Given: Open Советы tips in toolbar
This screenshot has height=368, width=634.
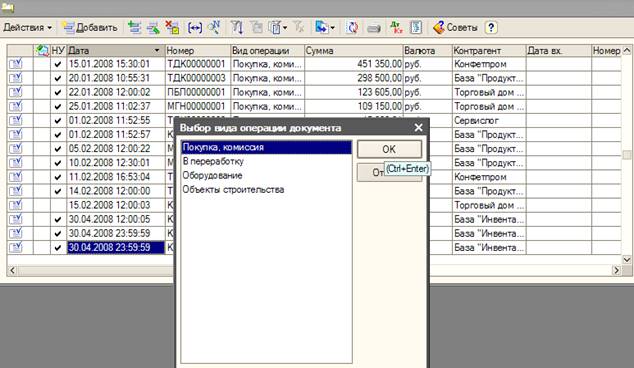Looking at the screenshot, I should 455,27.
